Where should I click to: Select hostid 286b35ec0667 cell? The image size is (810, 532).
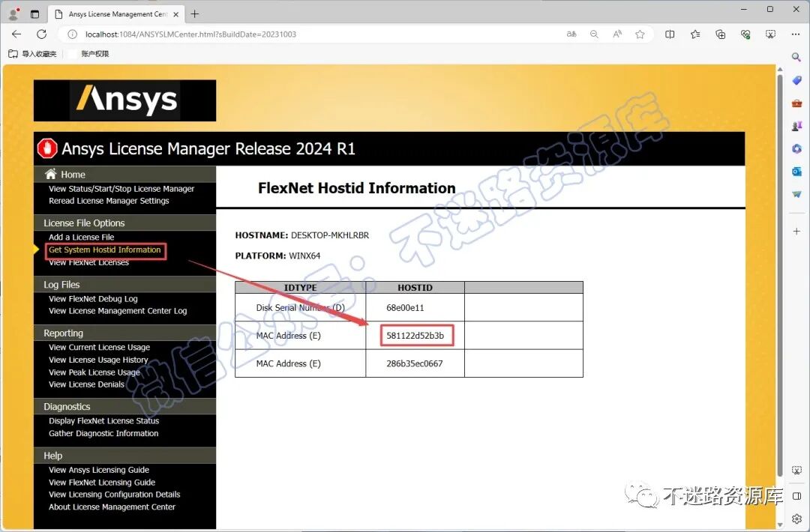pos(415,363)
